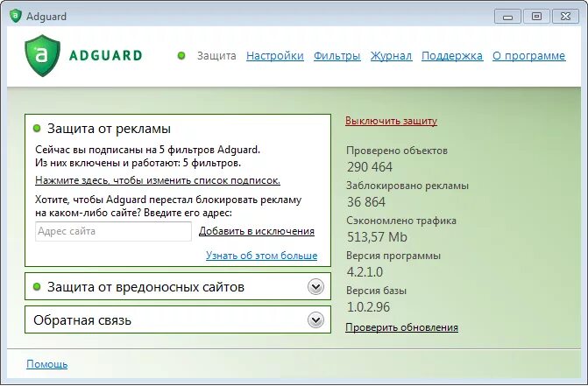Go to the Журнал tab
This screenshot has height=386, width=588.
(391, 56)
